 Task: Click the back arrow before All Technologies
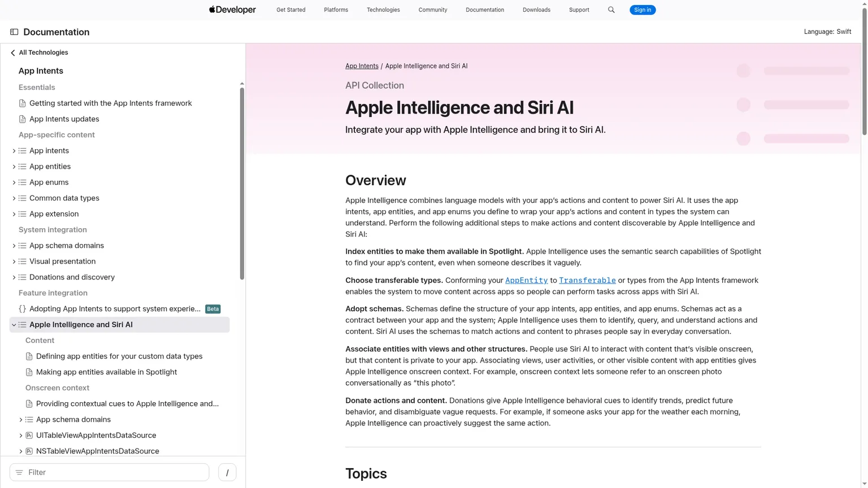13,53
